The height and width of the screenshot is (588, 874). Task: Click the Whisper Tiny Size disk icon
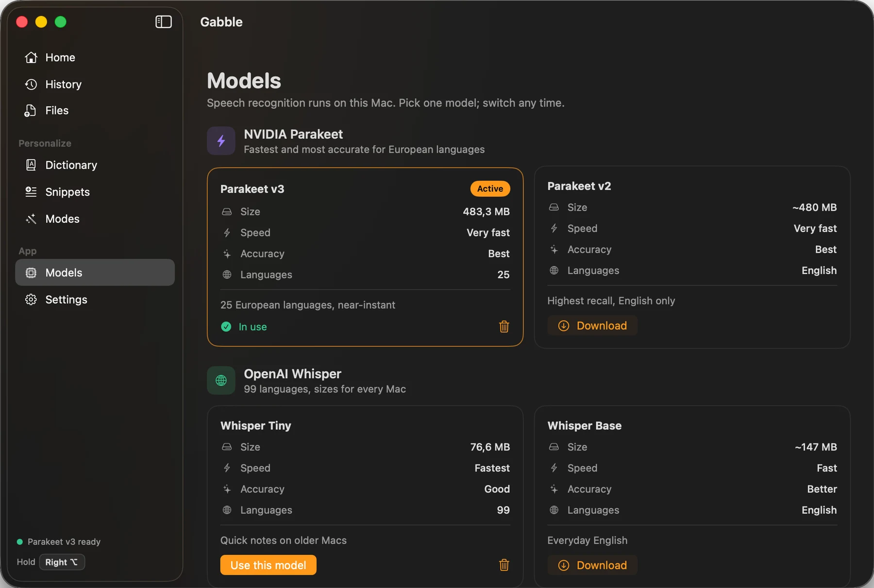click(x=227, y=447)
